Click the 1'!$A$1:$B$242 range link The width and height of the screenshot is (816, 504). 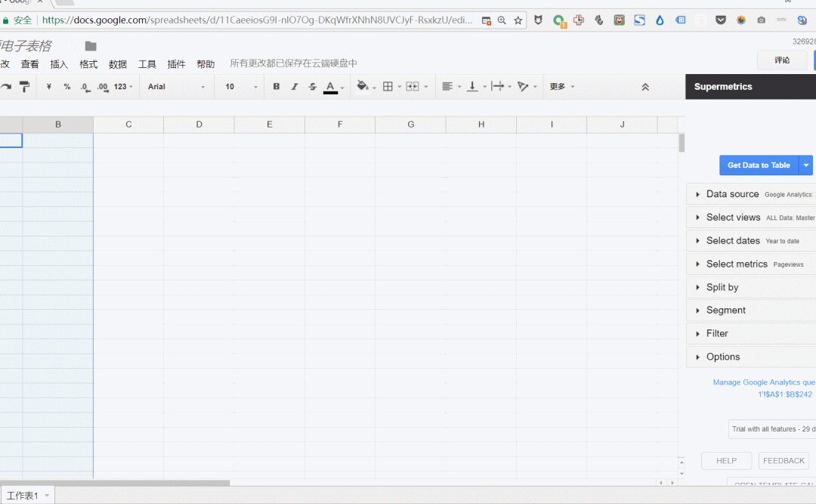pos(785,394)
